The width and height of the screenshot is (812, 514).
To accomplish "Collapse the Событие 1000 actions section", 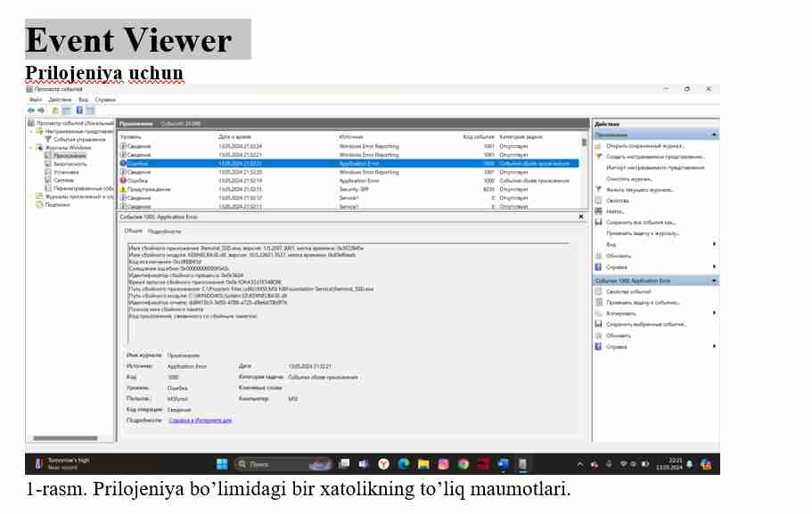I will (x=714, y=281).
